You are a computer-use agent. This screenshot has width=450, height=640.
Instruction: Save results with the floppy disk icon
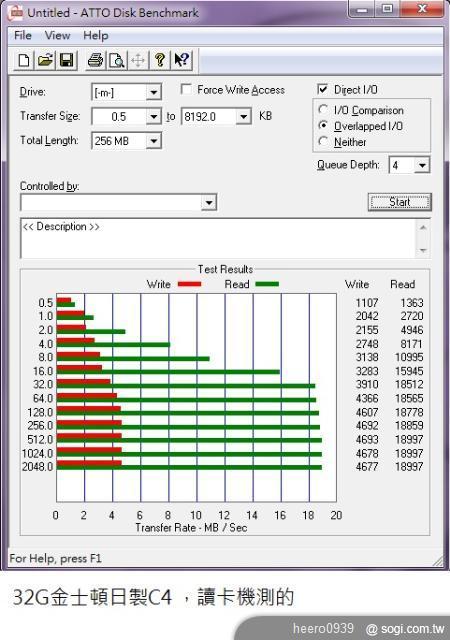click(66, 60)
